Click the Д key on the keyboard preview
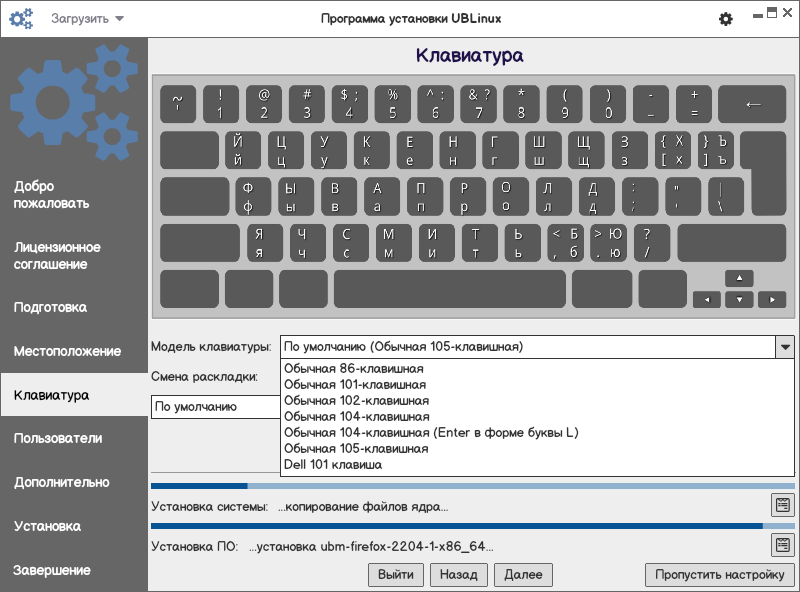This screenshot has width=800, height=592. coord(597,197)
